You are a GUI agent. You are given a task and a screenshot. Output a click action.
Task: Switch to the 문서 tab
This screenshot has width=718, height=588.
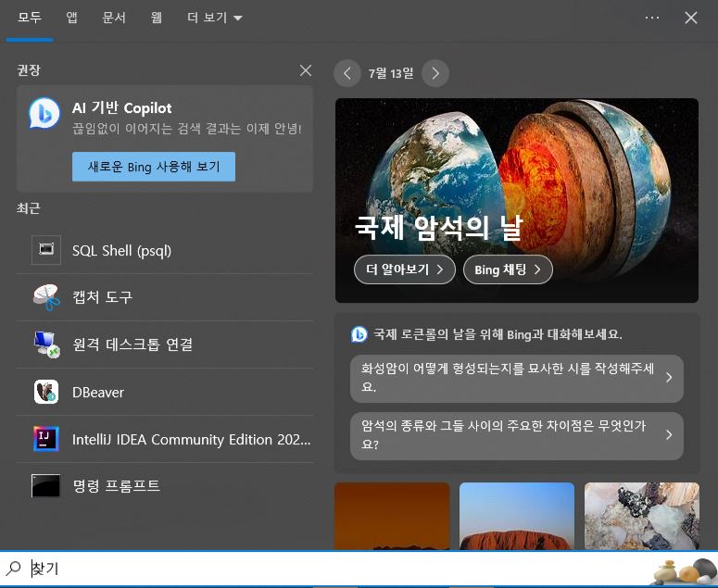point(114,18)
